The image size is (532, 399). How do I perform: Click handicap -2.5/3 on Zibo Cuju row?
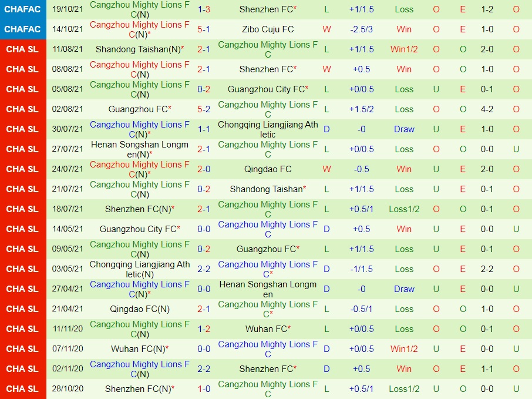pos(361,29)
